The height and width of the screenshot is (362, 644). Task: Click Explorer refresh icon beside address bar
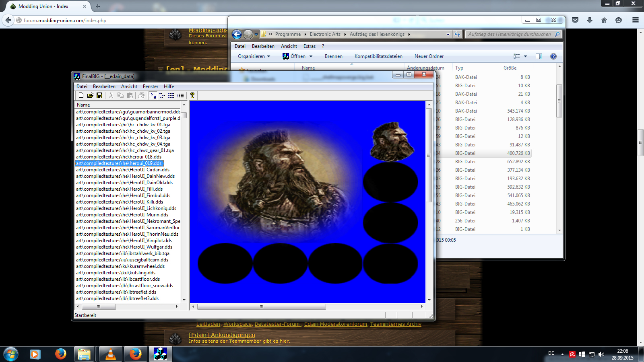(x=457, y=34)
